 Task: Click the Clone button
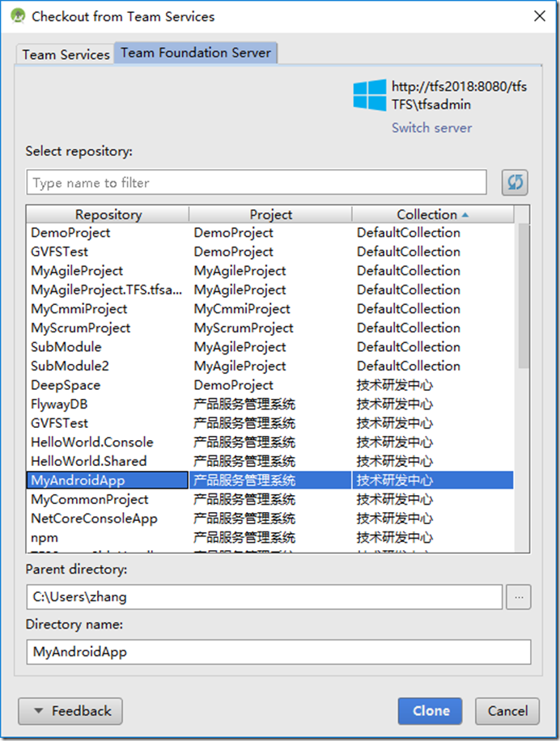tap(430, 711)
